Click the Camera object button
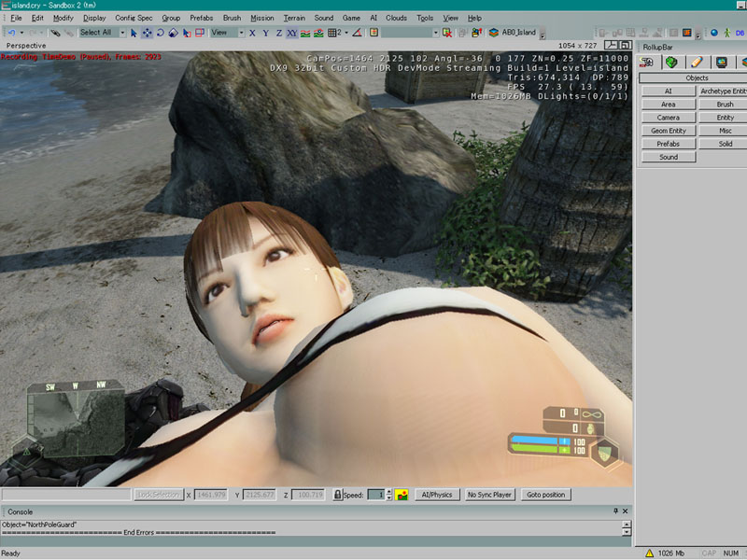The image size is (747, 560). pos(669,118)
